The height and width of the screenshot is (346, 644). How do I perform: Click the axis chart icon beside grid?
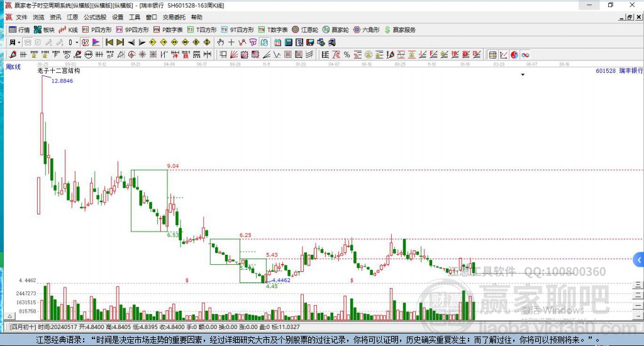tap(504, 55)
